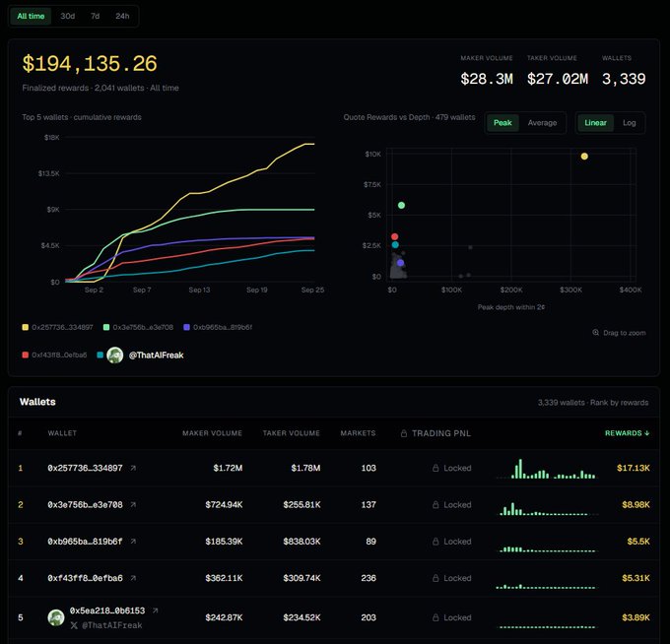Click the $28.3M maker volume stat
Image resolution: width=670 pixels, height=644 pixels.
(x=487, y=79)
